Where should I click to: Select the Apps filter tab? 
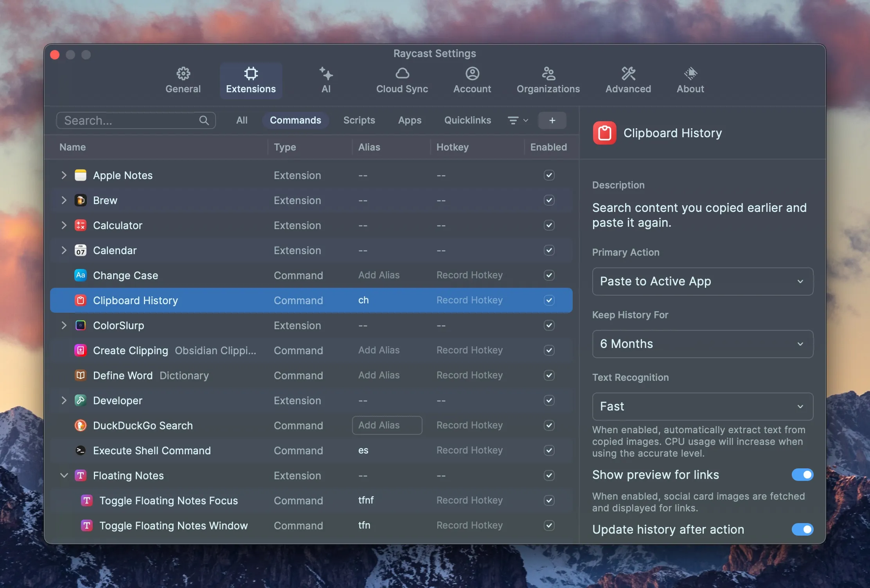coord(410,120)
